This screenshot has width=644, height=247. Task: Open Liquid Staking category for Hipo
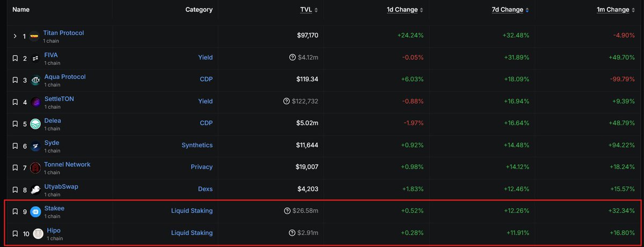[x=192, y=233]
